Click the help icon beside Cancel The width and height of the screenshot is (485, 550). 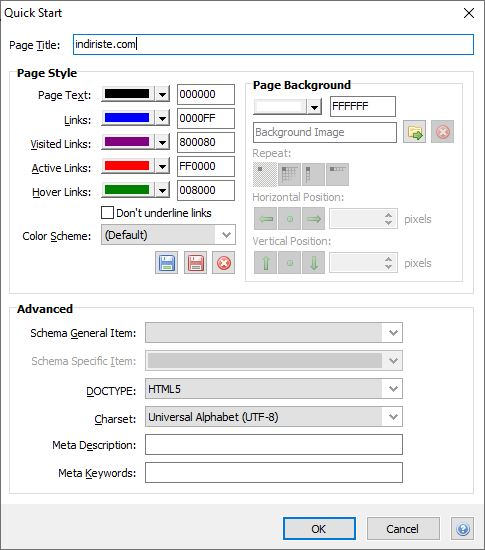pos(463,529)
